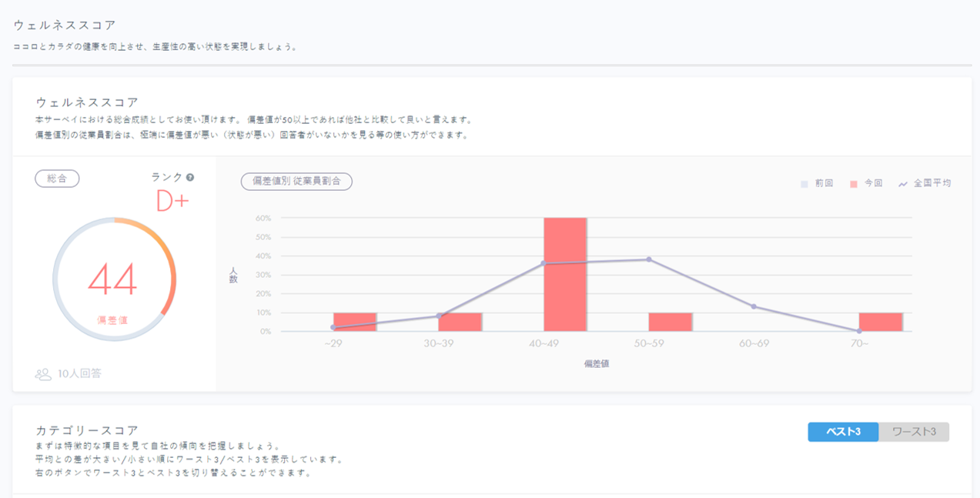This screenshot has width=980, height=498.
Task: Click the 44 deviation score value
Action: (112, 280)
